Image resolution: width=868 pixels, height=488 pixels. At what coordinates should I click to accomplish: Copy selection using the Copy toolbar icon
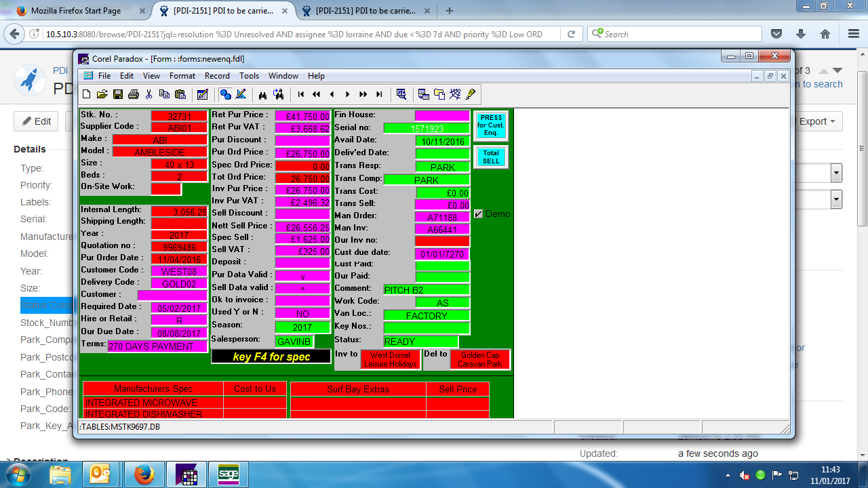(x=164, y=94)
